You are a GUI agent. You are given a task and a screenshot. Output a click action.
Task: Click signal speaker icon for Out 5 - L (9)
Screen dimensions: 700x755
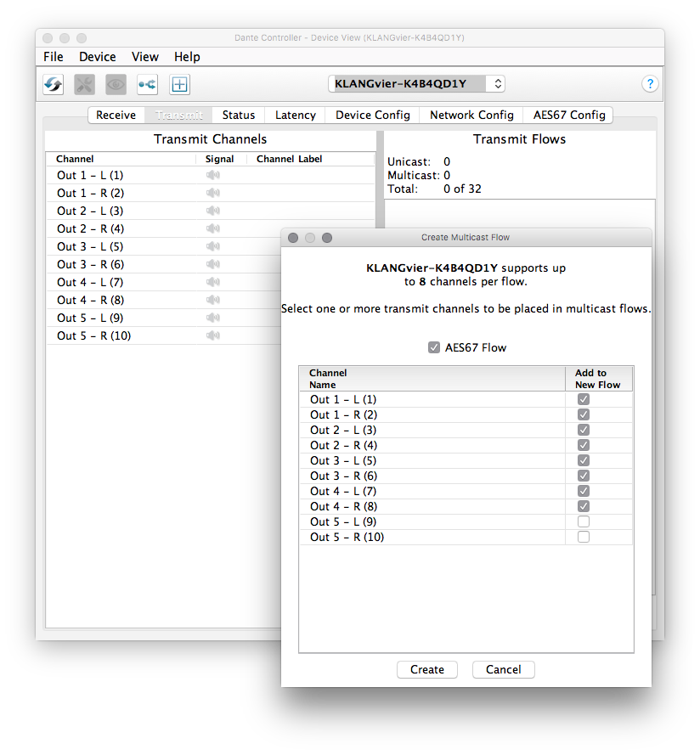click(213, 318)
